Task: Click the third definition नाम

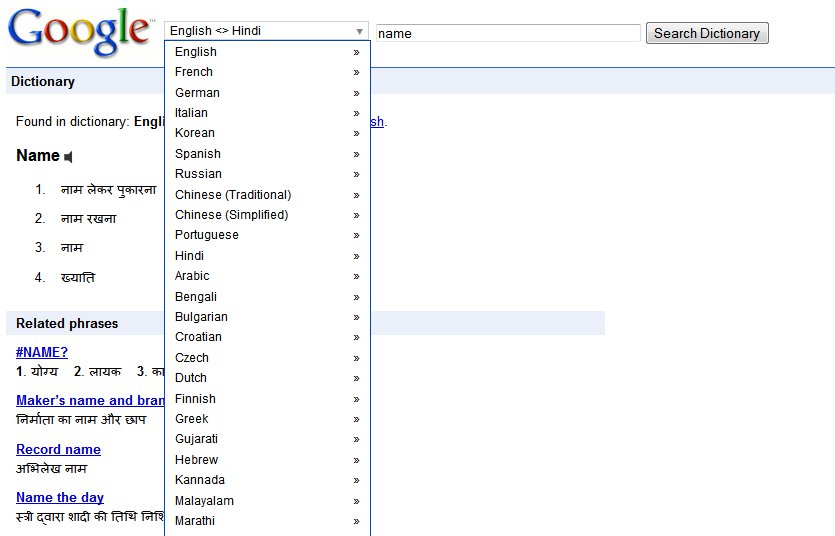Action: tap(72, 248)
